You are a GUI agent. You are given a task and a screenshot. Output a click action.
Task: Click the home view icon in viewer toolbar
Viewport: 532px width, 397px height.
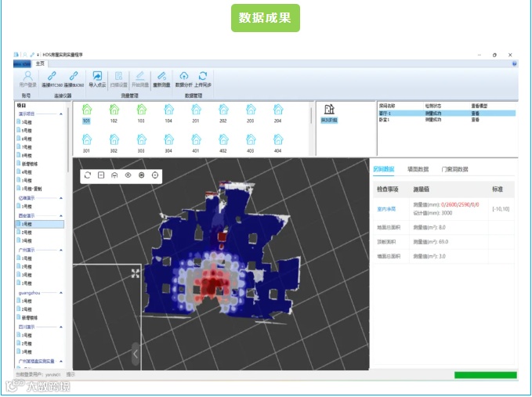114,175
